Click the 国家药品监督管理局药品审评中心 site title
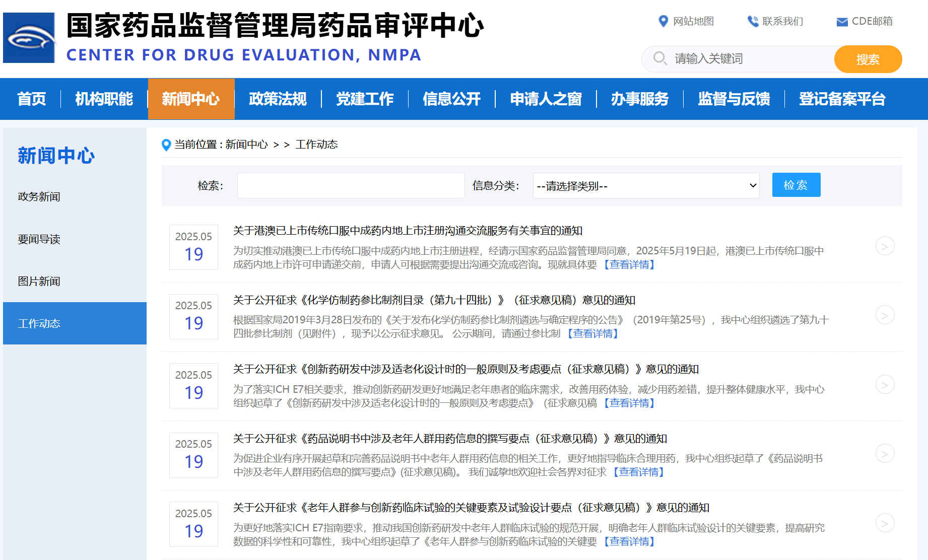 (x=275, y=25)
